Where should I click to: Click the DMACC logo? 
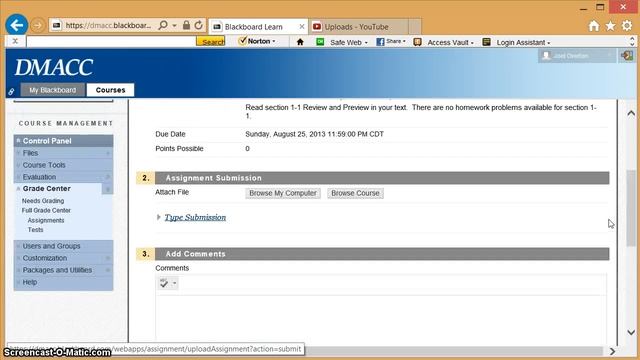(54, 67)
